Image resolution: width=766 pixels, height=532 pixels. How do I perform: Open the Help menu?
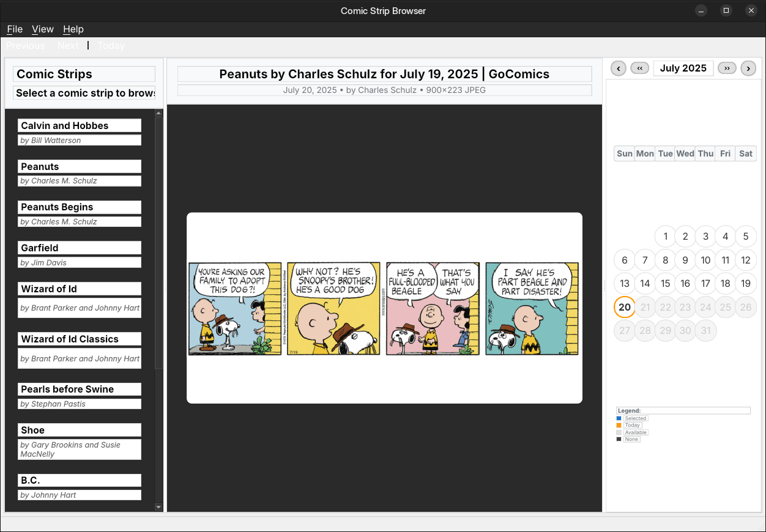click(73, 29)
